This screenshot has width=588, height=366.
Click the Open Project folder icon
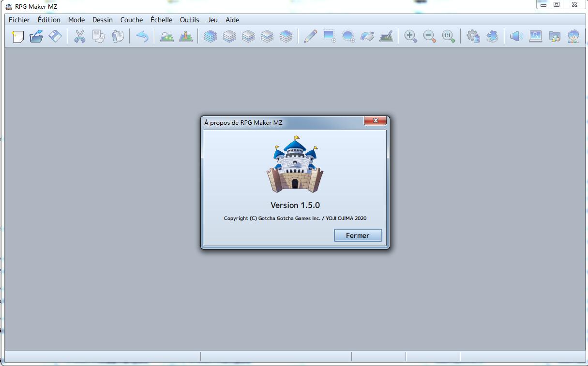(x=36, y=36)
